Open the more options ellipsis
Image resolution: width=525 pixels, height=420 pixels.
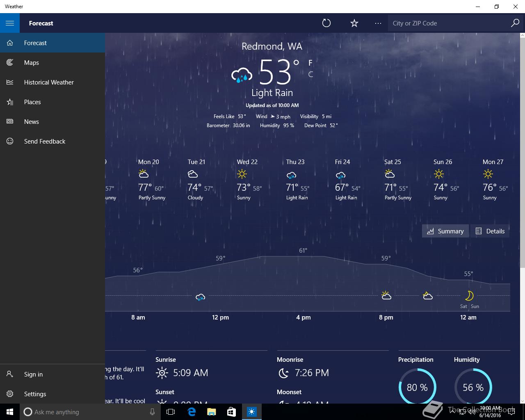pyautogui.click(x=378, y=23)
